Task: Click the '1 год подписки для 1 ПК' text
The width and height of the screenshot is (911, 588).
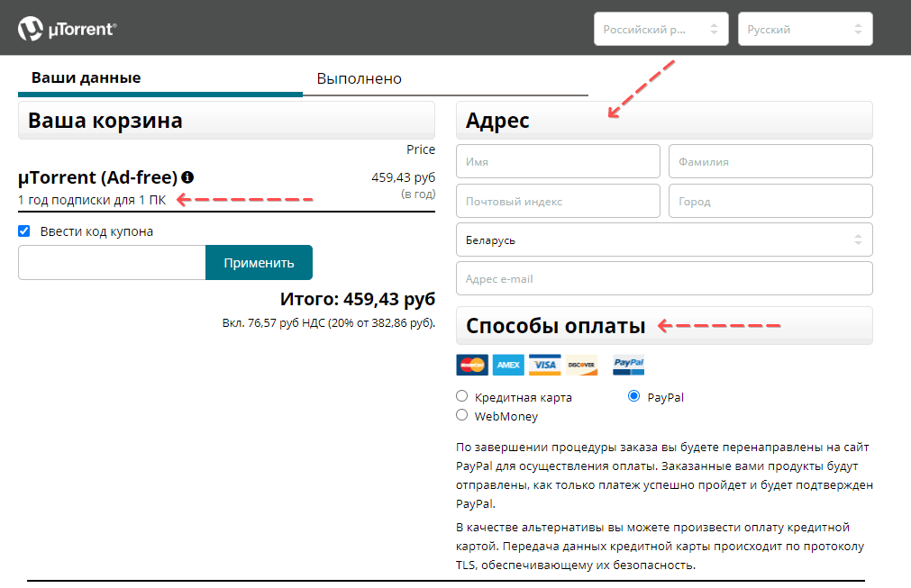Action: coord(92,200)
